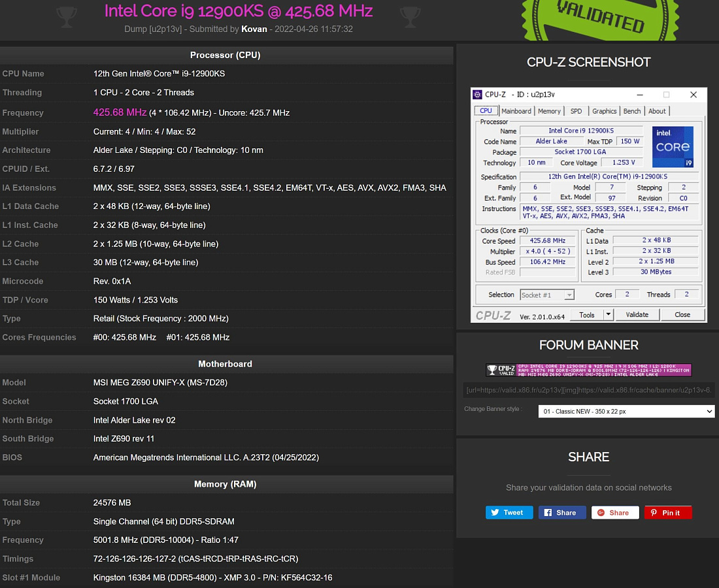The image size is (719, 588).
Task: Click the Microcode Rev. 0x1A value
Action: tap(112, 281)
